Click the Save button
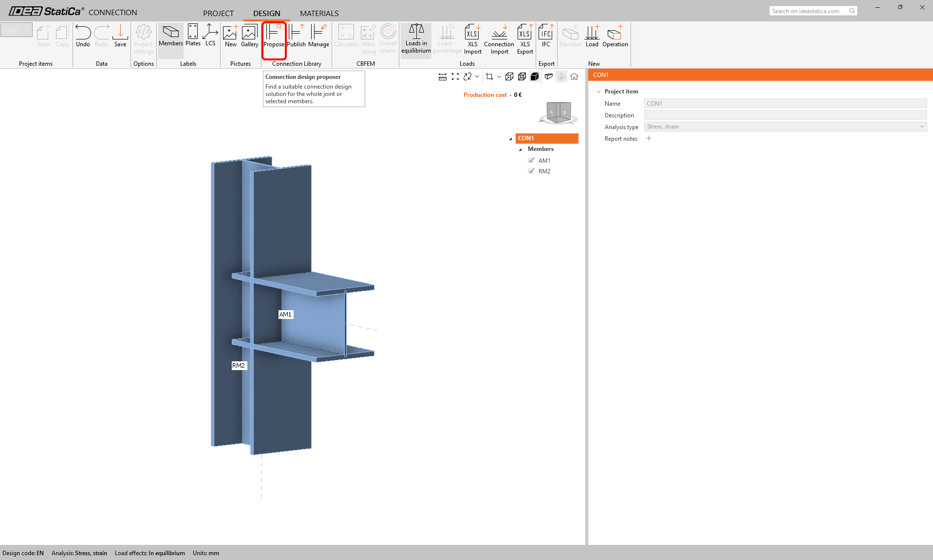The width and height of the screenshot is (933, 560). point(120,36)
